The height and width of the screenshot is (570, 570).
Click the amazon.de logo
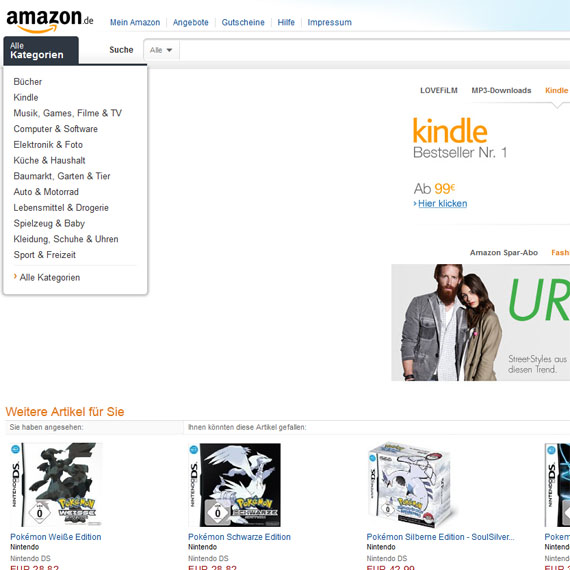coord(50,21)
